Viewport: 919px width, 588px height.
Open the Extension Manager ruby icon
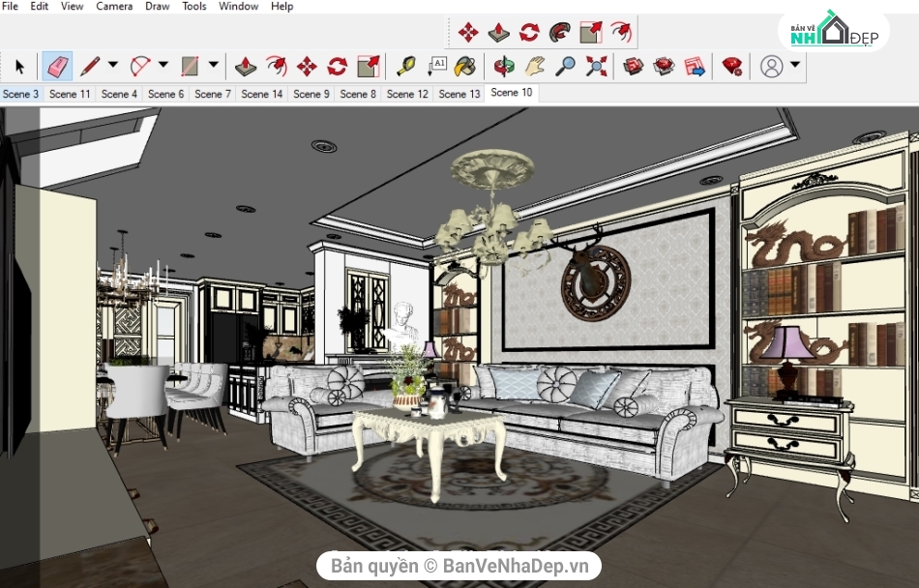pyautogui.click(x=732, y=66)
